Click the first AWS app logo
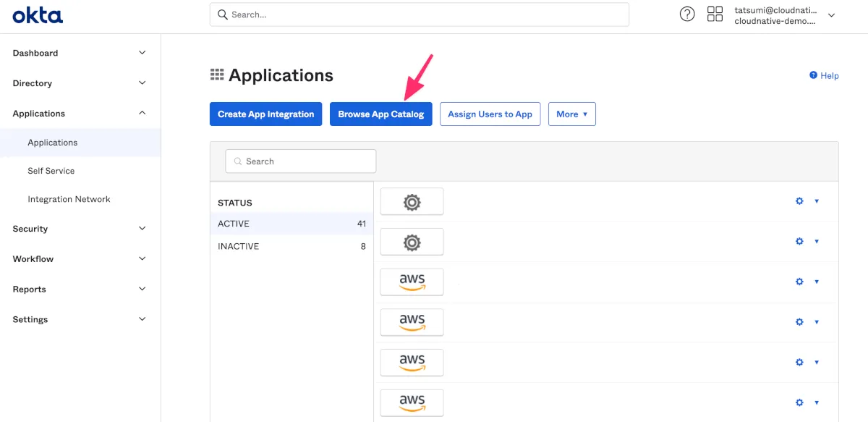Image resolution: width=868 pixels, height=422 pixels. click(x=412, y=282)
